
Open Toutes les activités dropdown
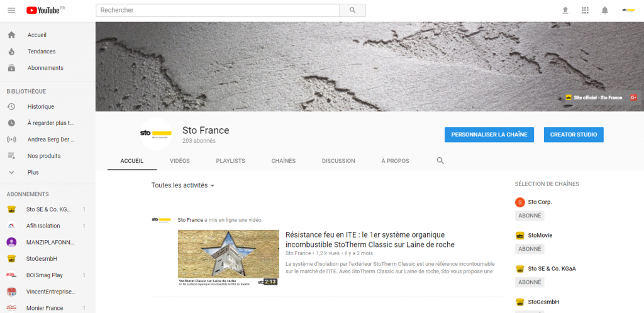(x=183, y=185)
